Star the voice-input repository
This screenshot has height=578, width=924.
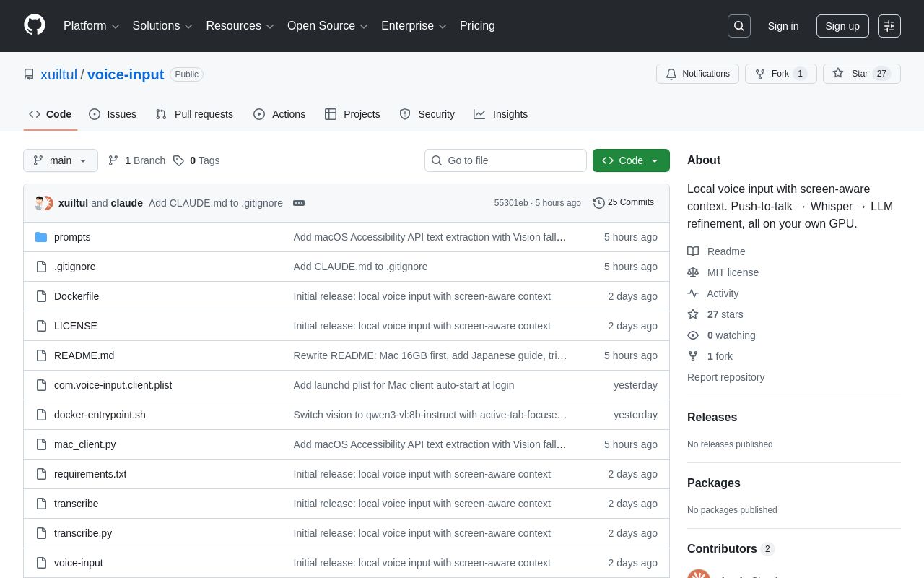(x=862, y=74)
